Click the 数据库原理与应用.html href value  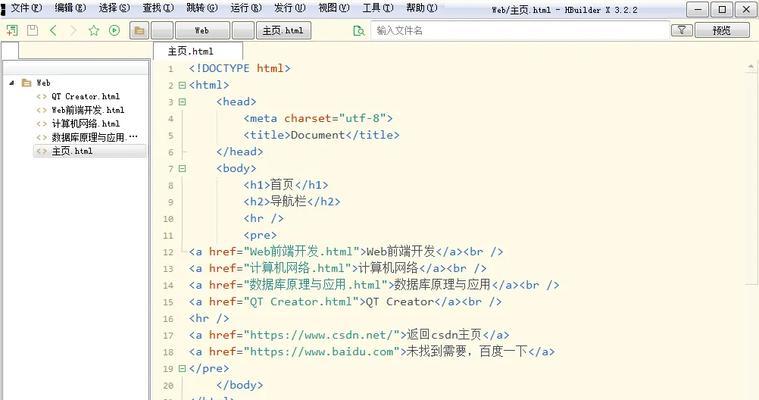point(316,285)
